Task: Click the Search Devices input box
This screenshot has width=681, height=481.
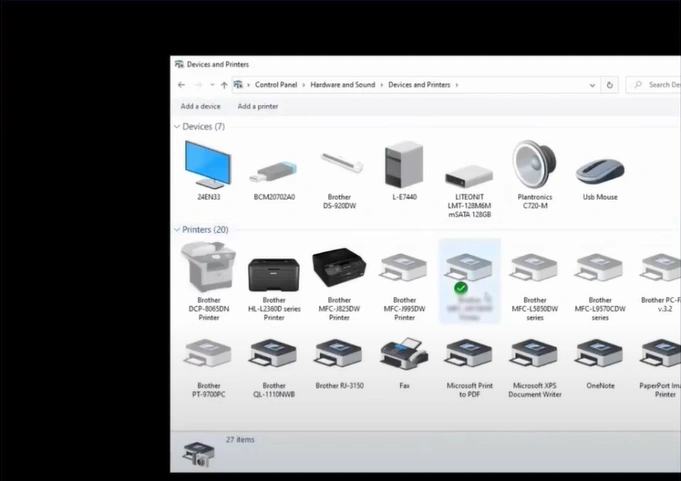Action: coord(658,85)
